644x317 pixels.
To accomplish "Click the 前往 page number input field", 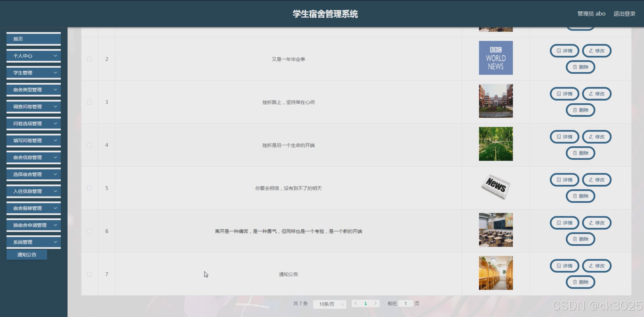I will [x=405, y=303].
